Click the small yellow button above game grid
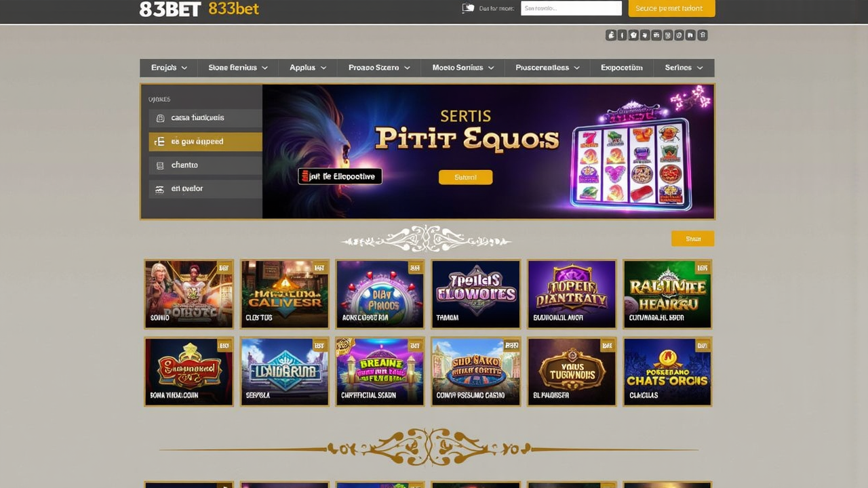Screen dimensions: 868x488 692,239
